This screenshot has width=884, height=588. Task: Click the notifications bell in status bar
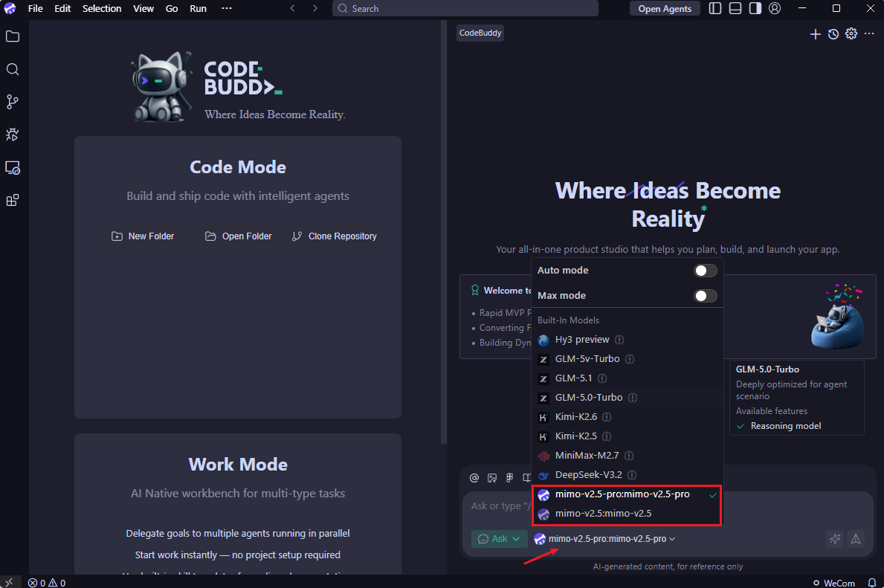pos(872,583)
